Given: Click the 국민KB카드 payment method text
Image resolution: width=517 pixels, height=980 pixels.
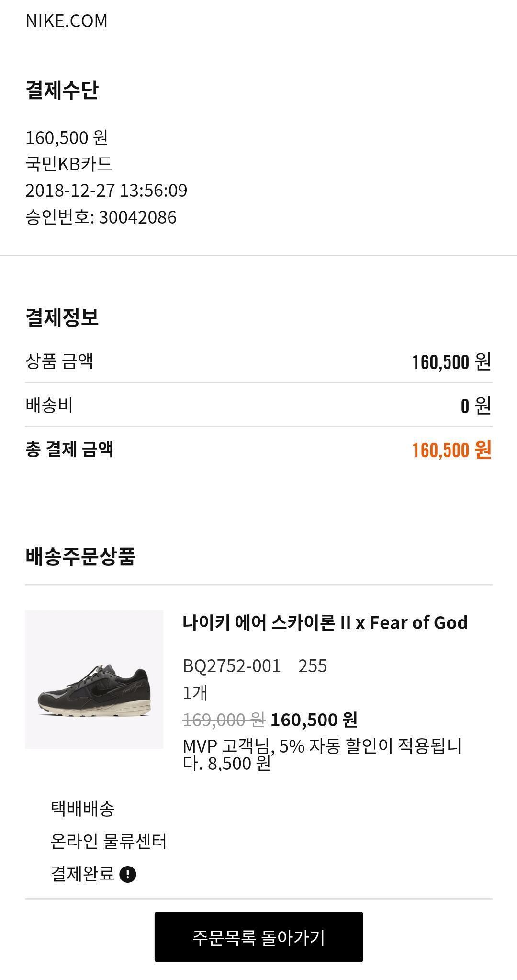Looking at the screenshot, I should (x=69, y=164).
